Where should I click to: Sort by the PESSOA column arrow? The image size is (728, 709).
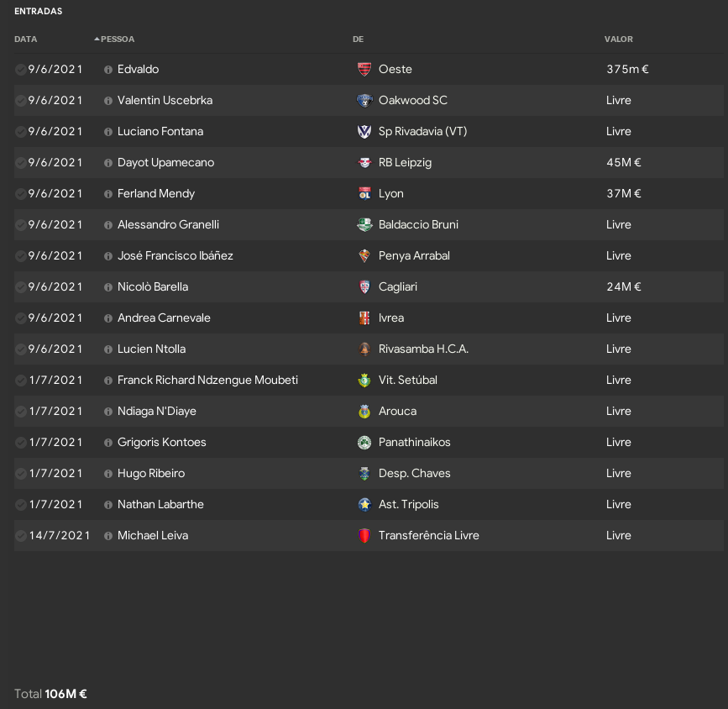click(97, 39)
